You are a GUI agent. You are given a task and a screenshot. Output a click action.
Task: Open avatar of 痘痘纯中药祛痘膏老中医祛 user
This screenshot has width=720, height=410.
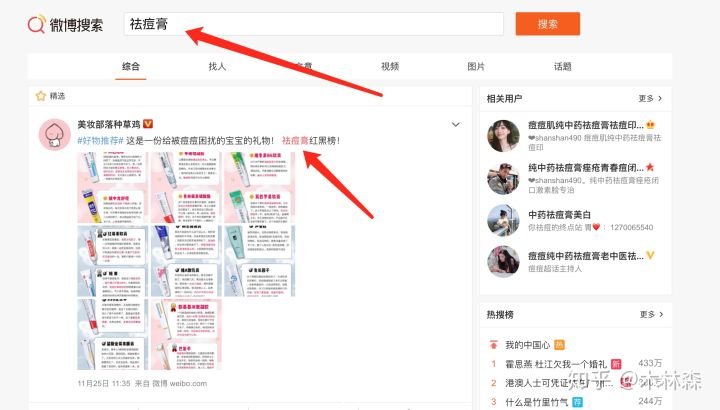point(503,262)
